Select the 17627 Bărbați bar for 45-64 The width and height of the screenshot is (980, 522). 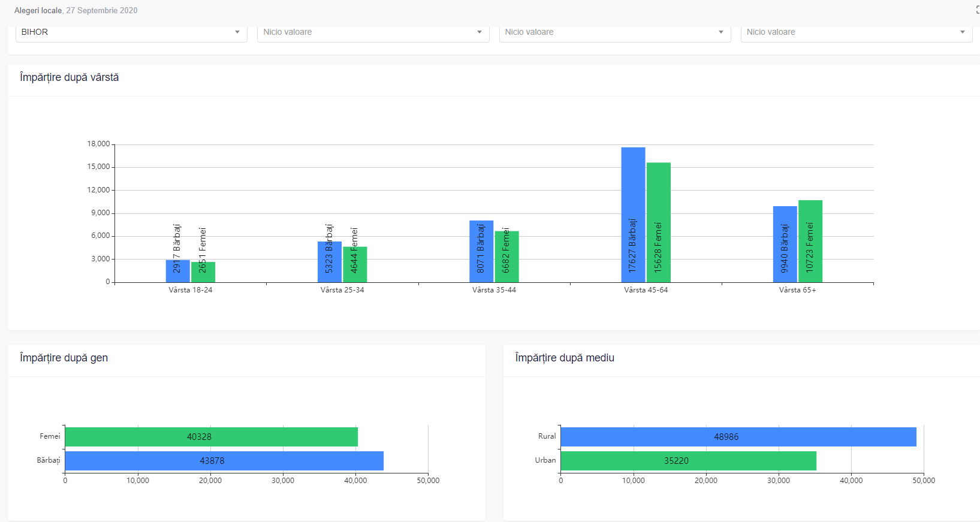tap(633, 215)
